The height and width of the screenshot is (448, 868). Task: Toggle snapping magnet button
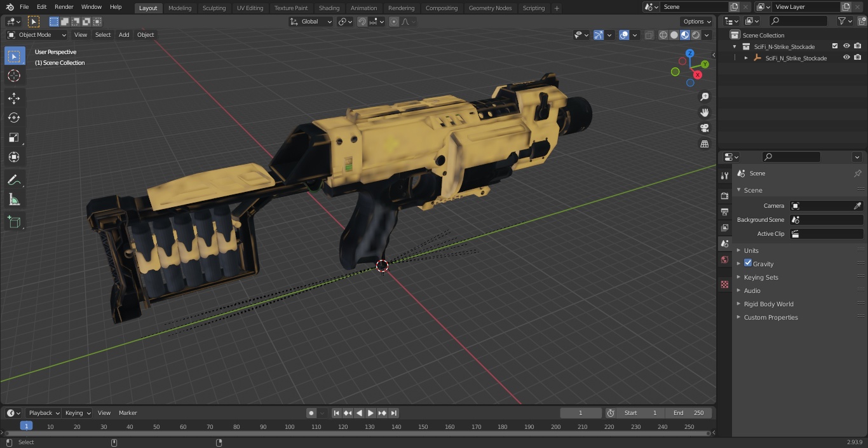tap(362, 22)
